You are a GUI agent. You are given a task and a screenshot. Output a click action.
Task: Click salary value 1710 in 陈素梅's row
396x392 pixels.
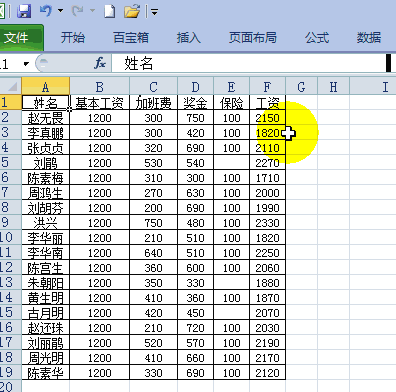(x=267, y=177)
